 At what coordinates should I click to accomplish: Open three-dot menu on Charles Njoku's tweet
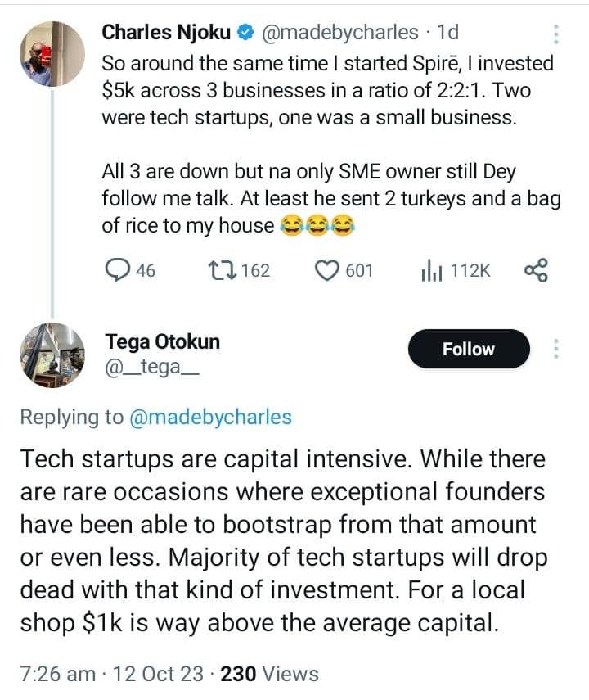[x=556, y=34]
